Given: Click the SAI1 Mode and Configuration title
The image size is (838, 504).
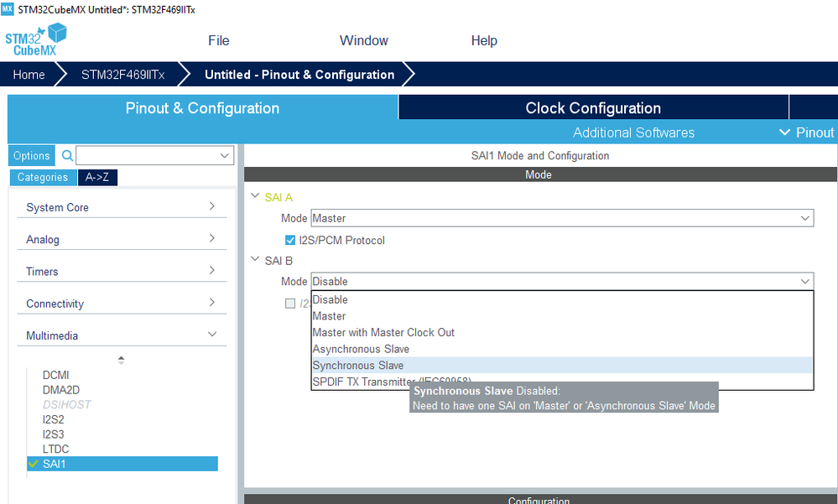Looking at the screenshot, I should pos(539,155).
